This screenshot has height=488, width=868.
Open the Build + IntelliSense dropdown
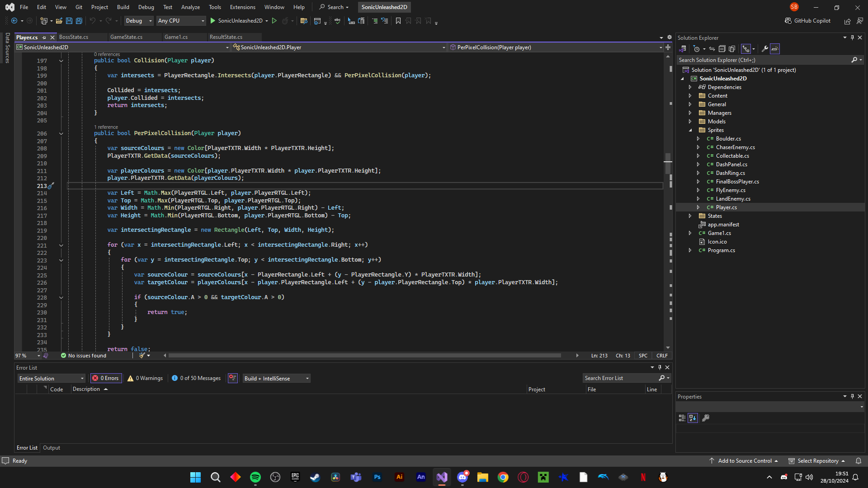pyautogui.click(x=276, y=378)
